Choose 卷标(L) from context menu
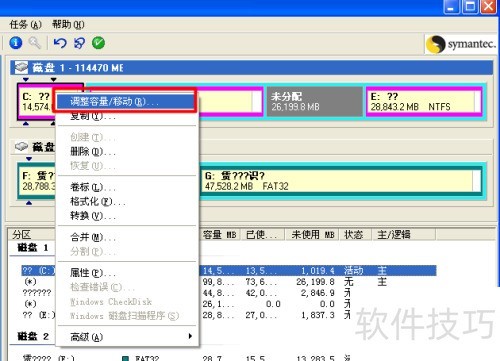 (127, 187)
